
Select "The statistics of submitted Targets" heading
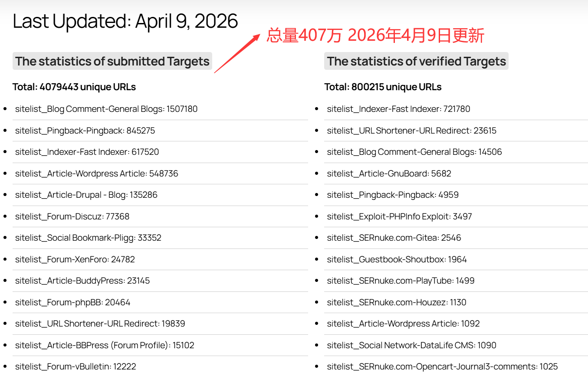click(112, 62)
